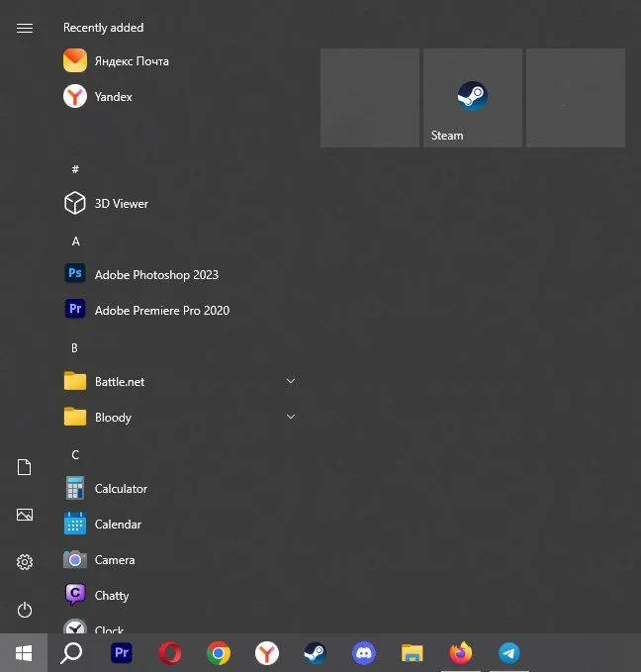641x672 pixels.
Task: Expand the Start menu hamburger icon
Action: pos(25,29)
